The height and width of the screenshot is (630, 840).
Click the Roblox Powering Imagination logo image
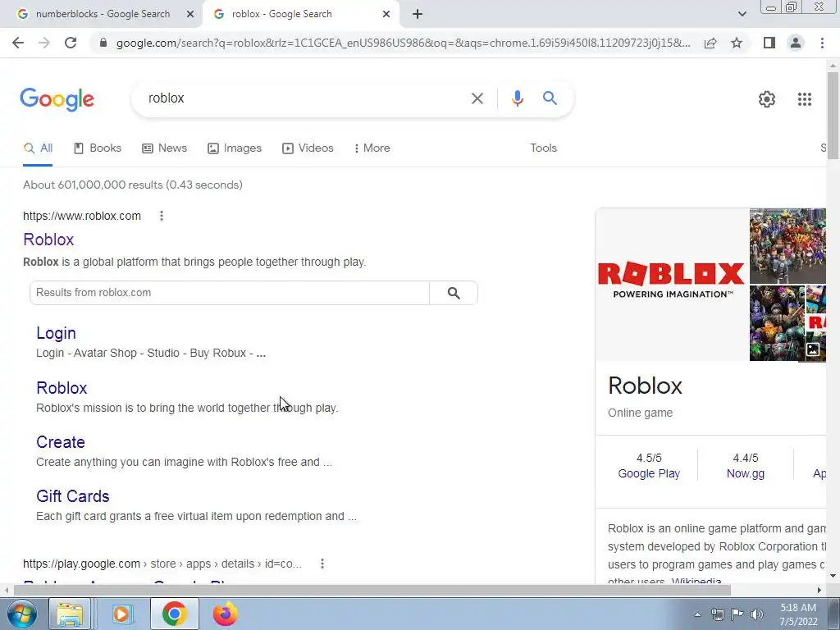[x=672, y=285]
